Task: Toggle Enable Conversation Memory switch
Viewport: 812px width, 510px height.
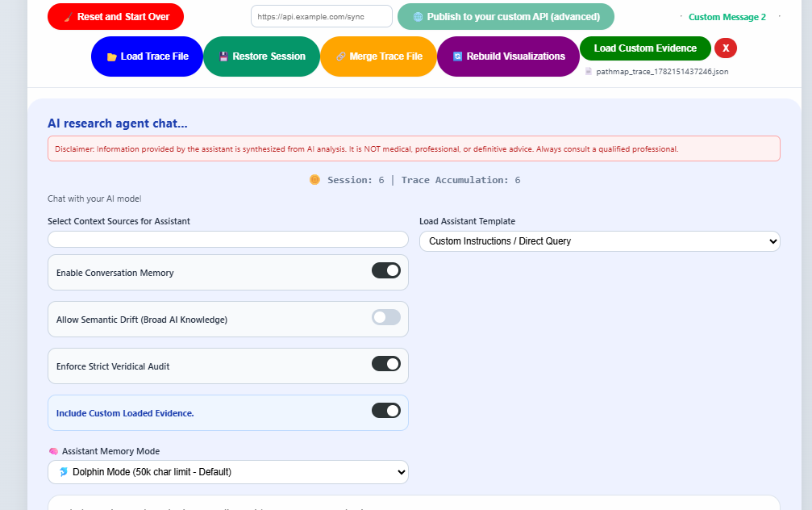Action: click(x=385, y=270)
